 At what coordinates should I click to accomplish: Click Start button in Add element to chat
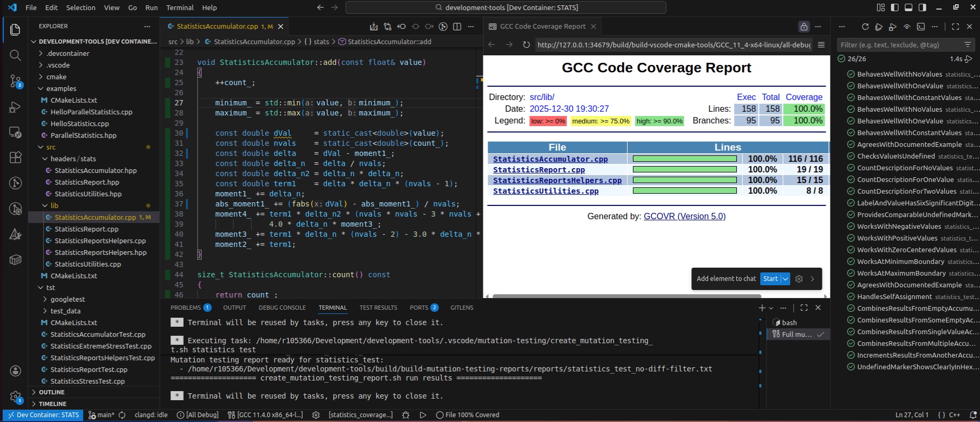[x=770, y=279]
